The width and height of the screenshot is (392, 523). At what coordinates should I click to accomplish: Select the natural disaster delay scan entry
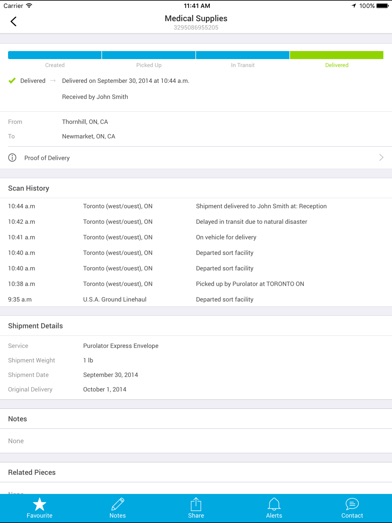[196, 222]
